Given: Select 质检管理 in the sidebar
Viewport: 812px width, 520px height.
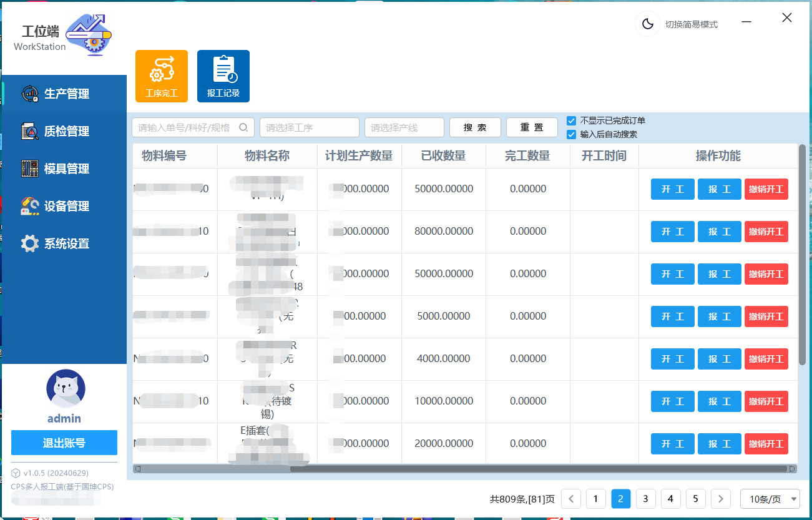Looking at the screenshot, I should click(x=66, y=131).
